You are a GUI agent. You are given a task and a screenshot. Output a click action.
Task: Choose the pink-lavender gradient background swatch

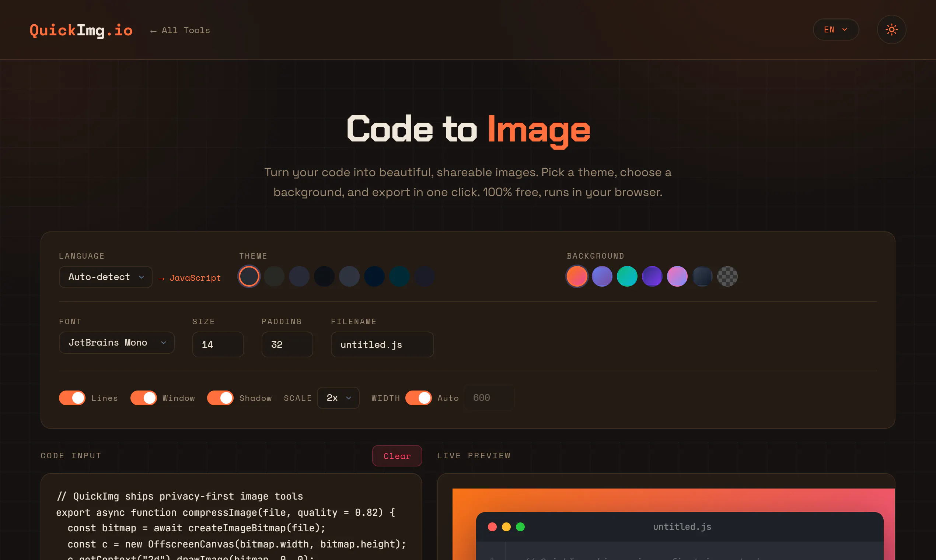677,277
